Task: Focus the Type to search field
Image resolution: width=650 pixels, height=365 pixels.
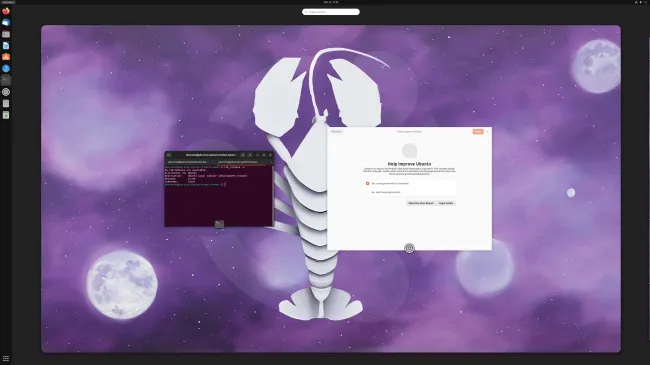Action: tap(331, 12)
